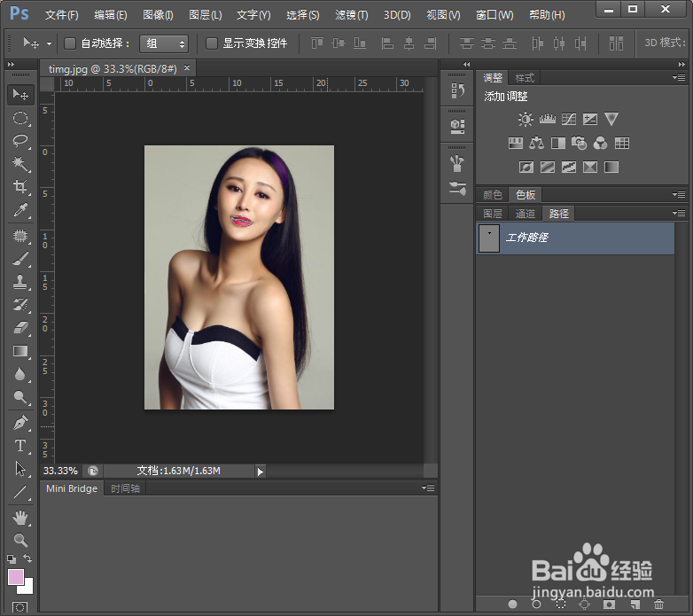Close the timg.jpg document tab

(x=187, y=67)
